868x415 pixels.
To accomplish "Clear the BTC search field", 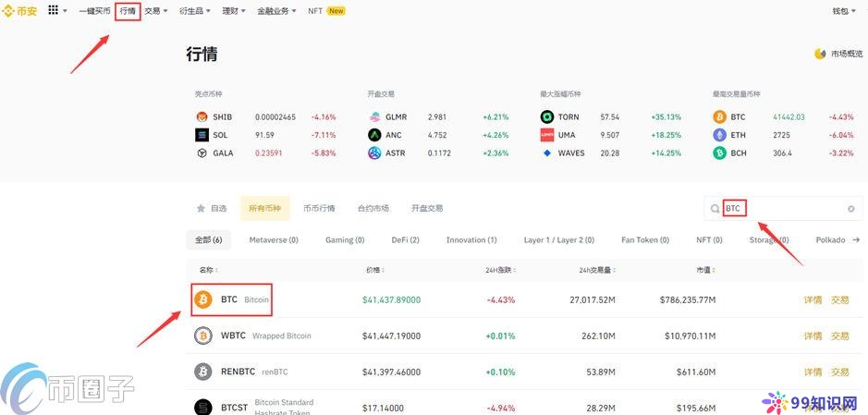I will point(850,209).
